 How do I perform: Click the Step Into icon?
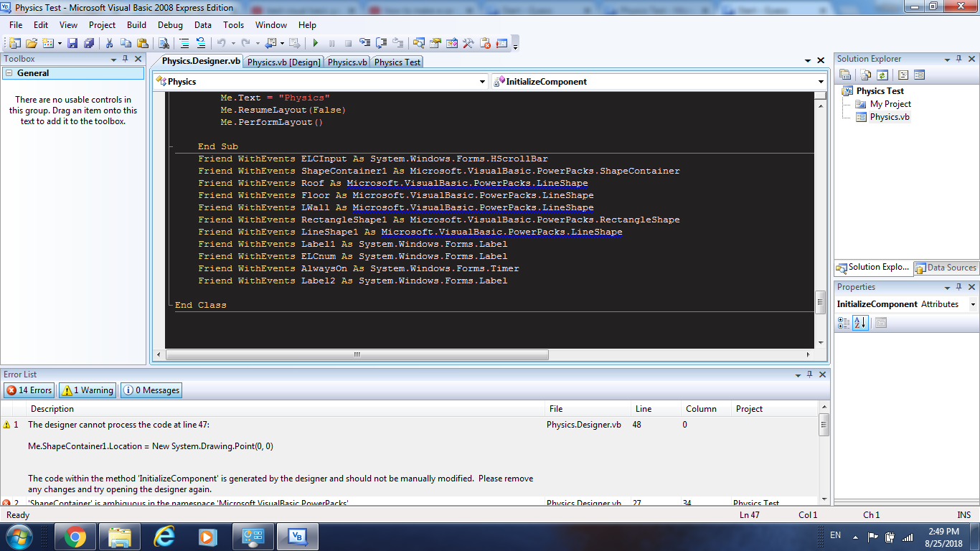(x=364, y=43)
